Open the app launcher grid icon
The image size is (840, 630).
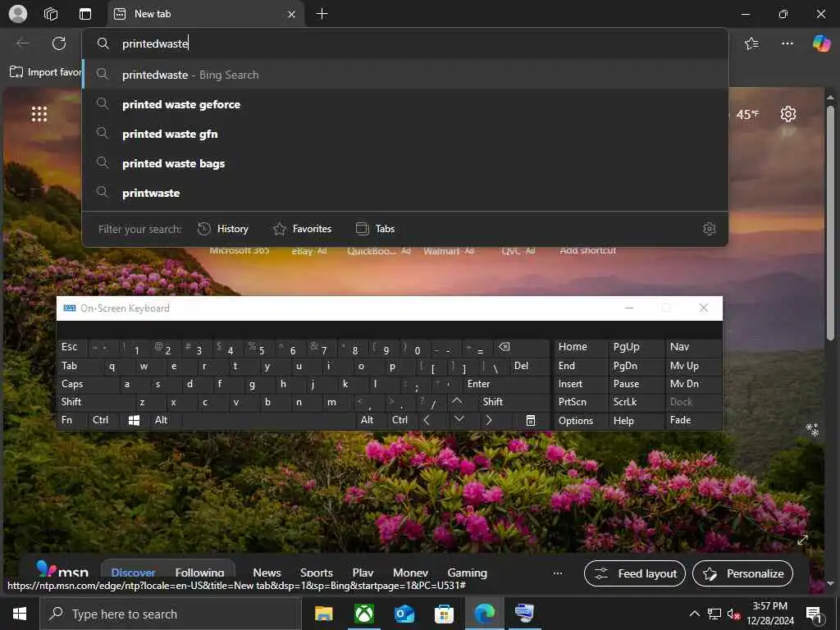point(39,113)
